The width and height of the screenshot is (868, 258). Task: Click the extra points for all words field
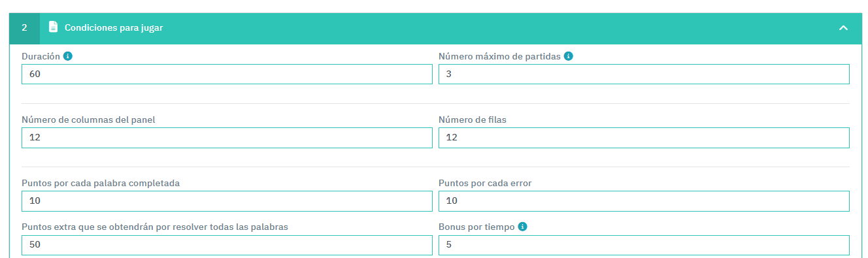(227, 245)
